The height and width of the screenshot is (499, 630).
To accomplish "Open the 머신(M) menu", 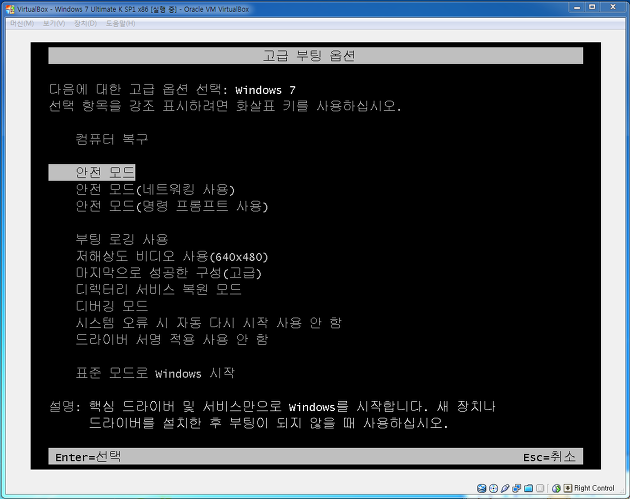I will click(x=22, y=23).
